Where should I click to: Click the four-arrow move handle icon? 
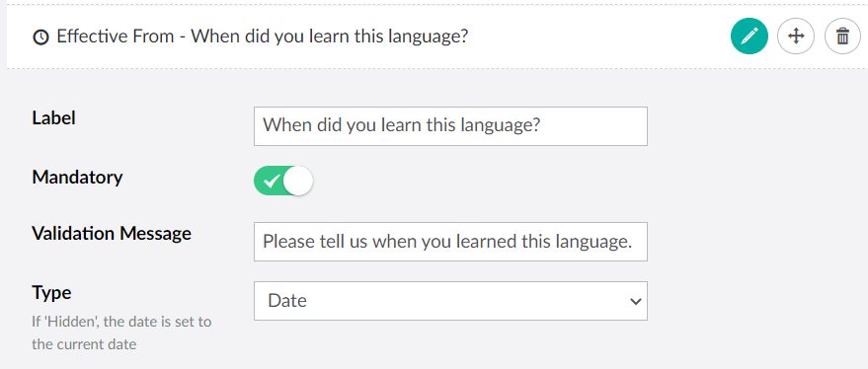(x=796, y=37)
